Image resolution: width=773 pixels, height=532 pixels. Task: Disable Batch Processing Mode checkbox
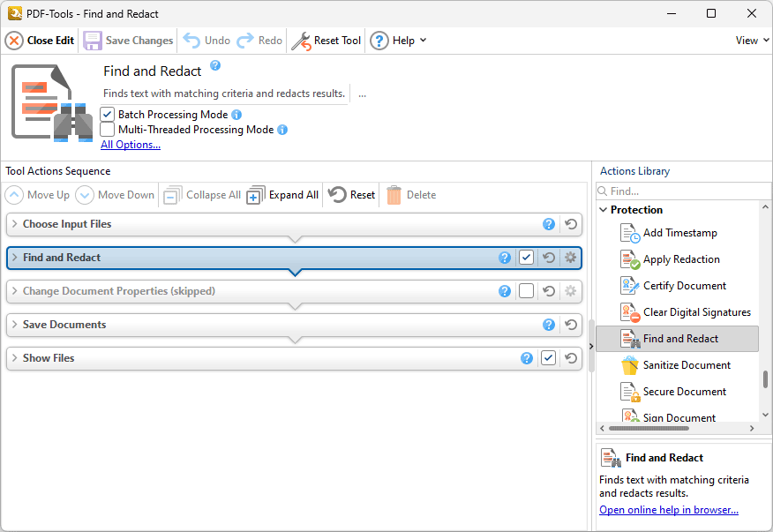click(x=108, y=115)
